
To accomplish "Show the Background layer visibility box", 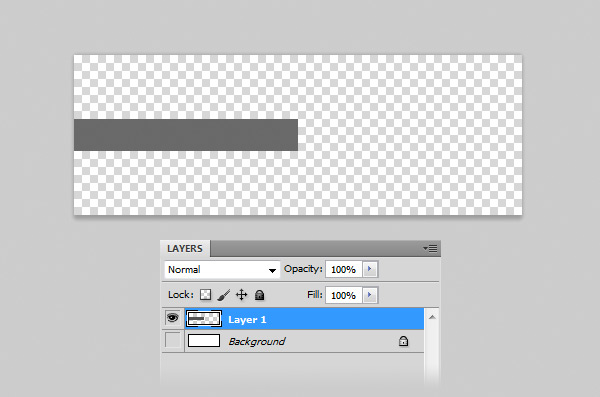I will pyautogui.click(x=173, y=340).
